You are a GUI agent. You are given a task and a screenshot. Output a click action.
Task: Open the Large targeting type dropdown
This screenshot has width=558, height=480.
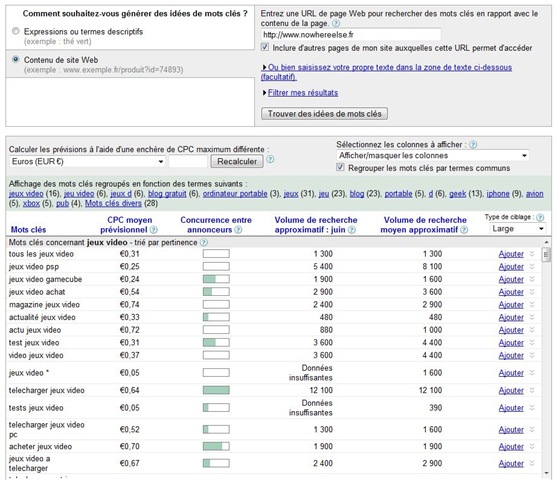tap(517, 229)
